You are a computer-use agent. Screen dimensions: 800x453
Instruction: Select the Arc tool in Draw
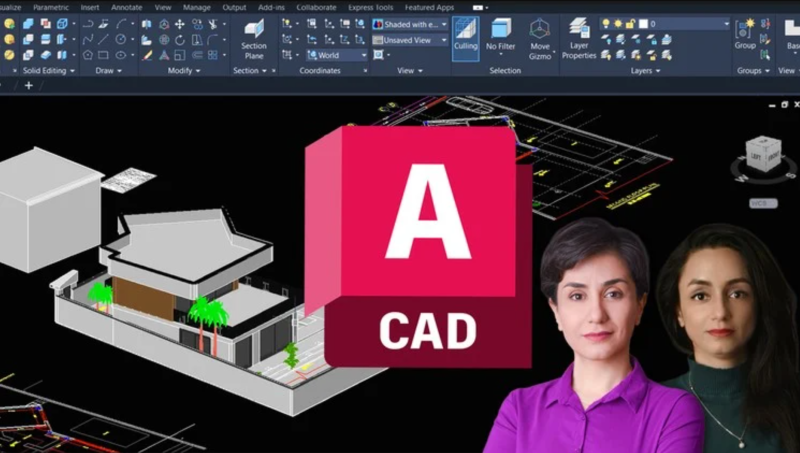(x=120, y=23)
